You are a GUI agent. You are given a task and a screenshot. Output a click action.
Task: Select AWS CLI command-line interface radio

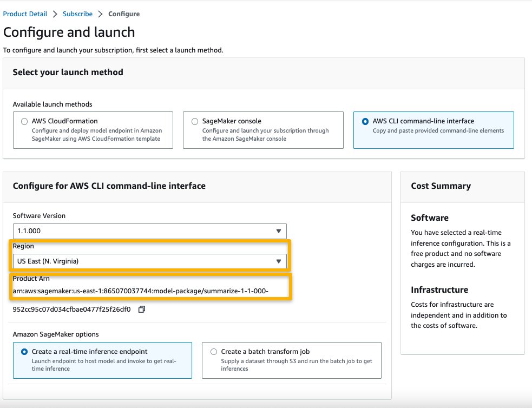coord(365,121)
